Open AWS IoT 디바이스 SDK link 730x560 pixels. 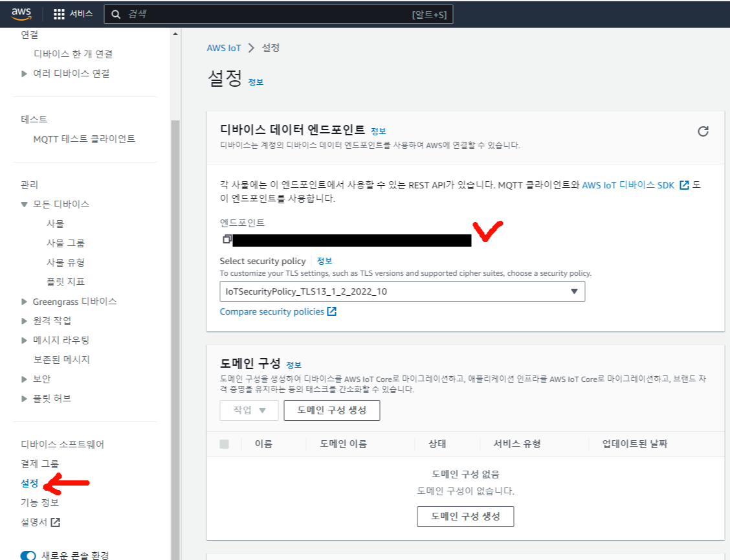click(x=628, y=185)
